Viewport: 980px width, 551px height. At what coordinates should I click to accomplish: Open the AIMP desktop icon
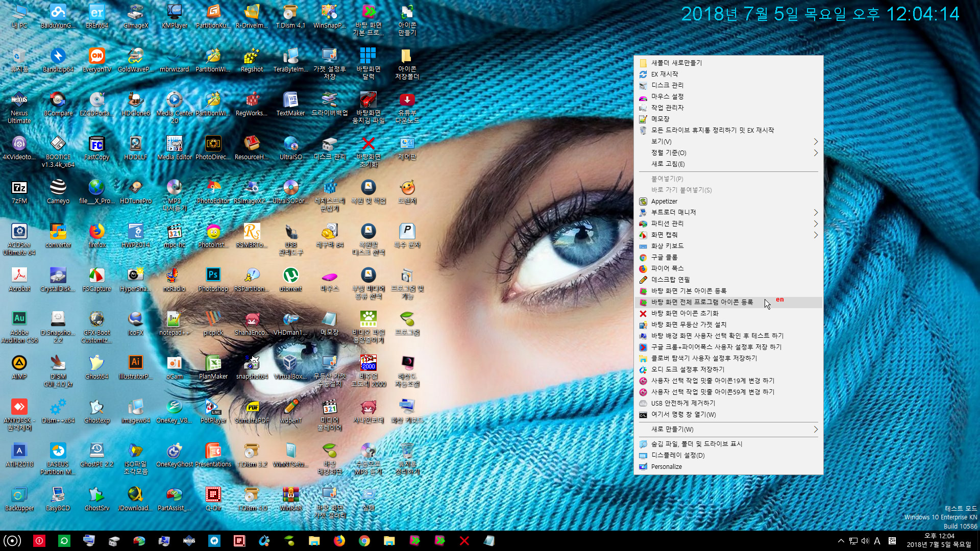pyautogui.click(x=19, y=367)
